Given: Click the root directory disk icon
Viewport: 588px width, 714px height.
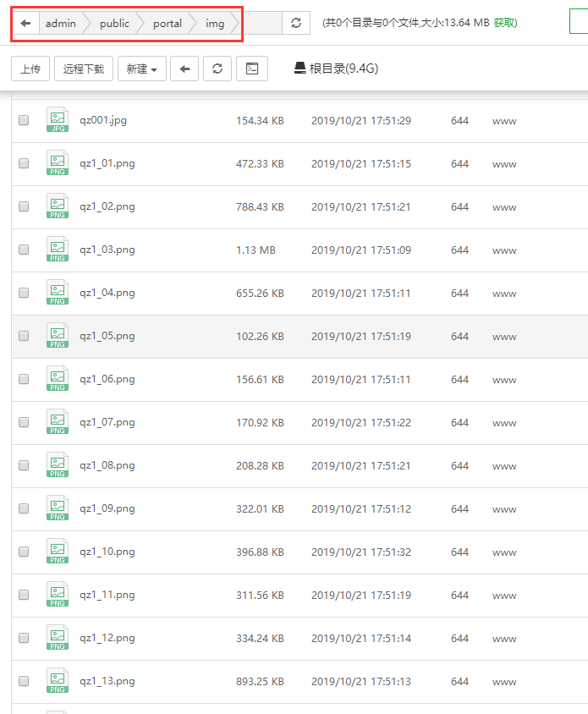Looking at the screenshot, I should coord(299,69).
